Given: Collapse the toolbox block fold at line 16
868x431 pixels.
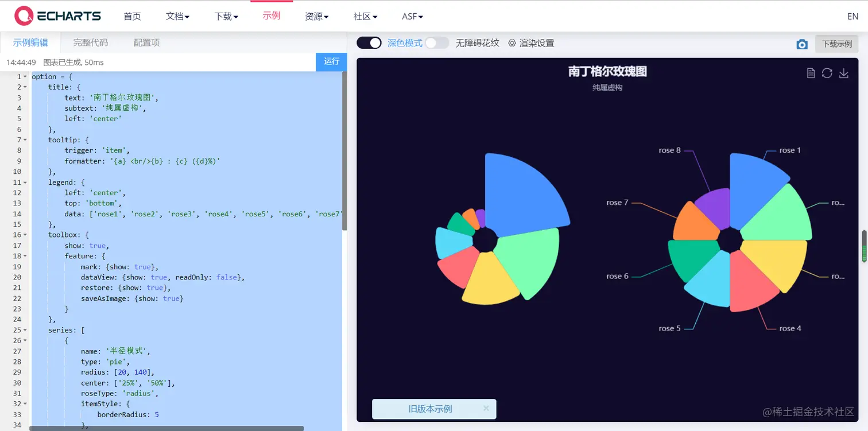Looking at the screenshot, I should coord(25,235).
